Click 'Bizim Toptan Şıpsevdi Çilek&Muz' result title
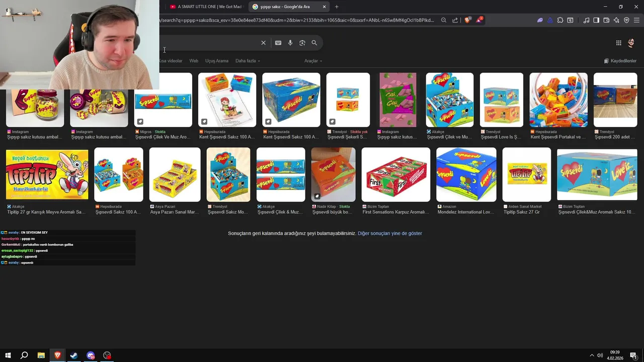The height and width of the screenshot is (362, 644). (x=597, y=212)
